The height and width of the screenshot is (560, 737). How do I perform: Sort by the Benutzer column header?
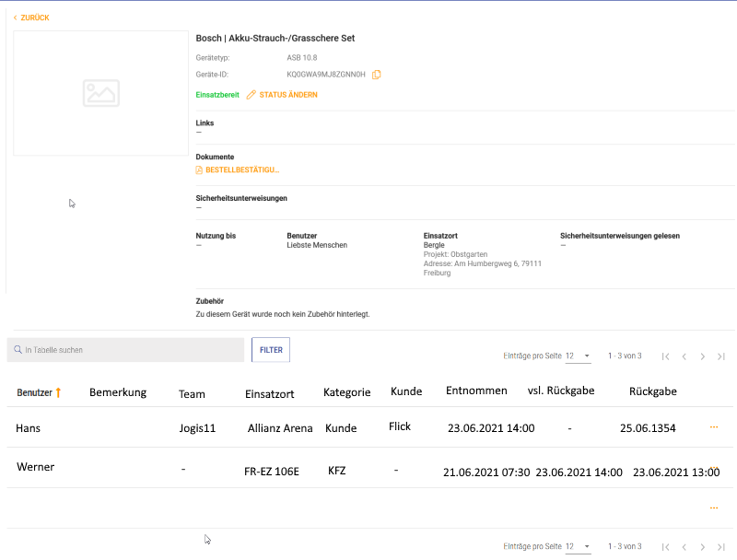coord(34,392)
